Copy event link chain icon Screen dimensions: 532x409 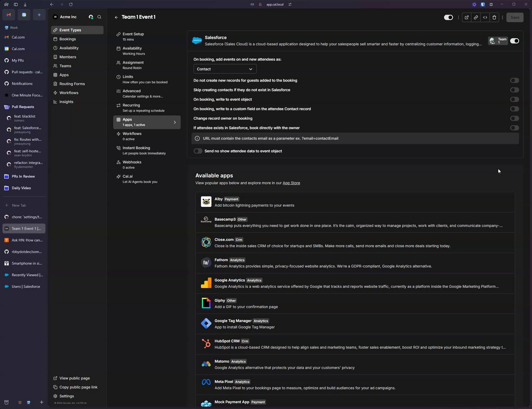coord(476,17)
